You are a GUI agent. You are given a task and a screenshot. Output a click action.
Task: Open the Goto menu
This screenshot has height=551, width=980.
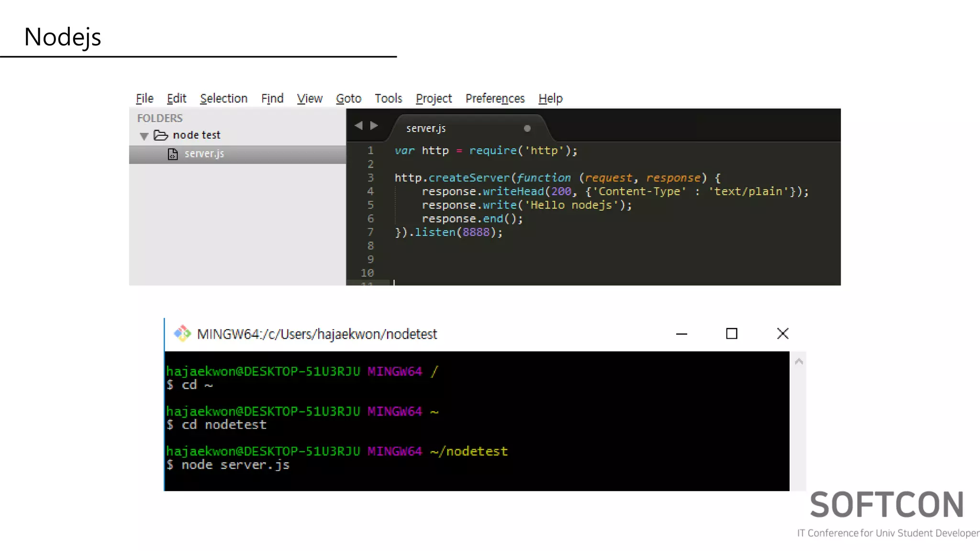click(348, 98)
